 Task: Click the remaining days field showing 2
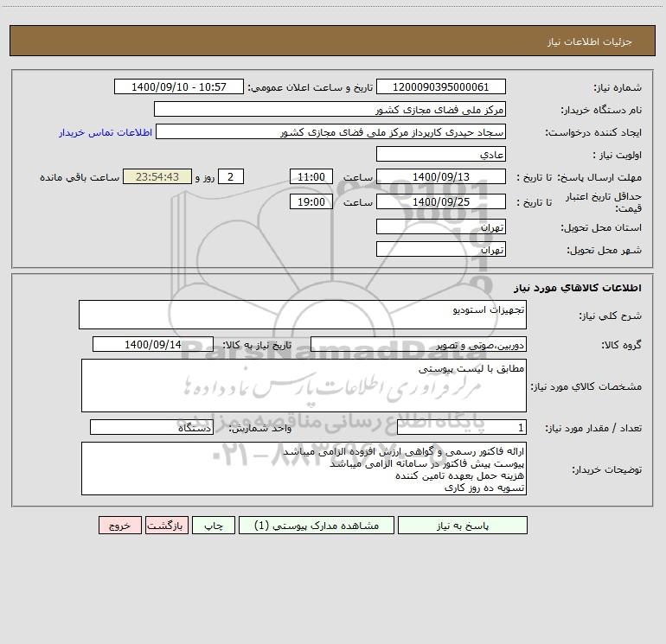tap(231, 176)
